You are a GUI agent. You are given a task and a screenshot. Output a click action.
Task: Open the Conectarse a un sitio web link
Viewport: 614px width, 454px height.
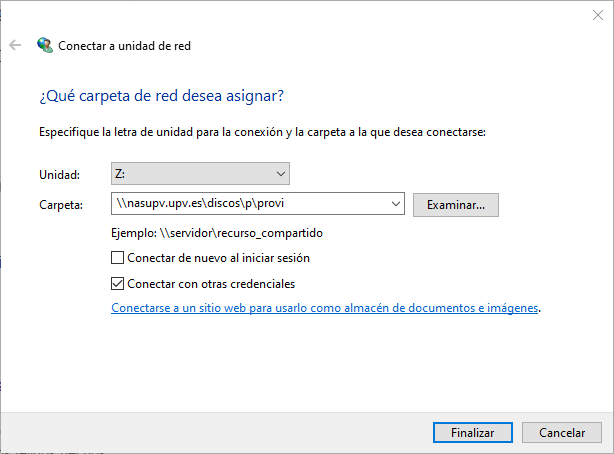point(324,308)
